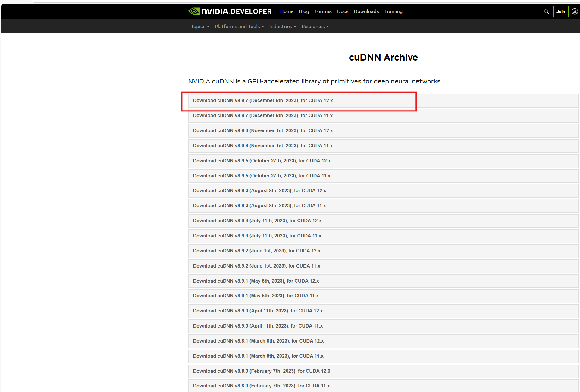Expand cuDNN v8.9.0 for CUDA 11.x
Image resolution: width=580 pixels, height=392 pixels.
click(x=383, y=326)
